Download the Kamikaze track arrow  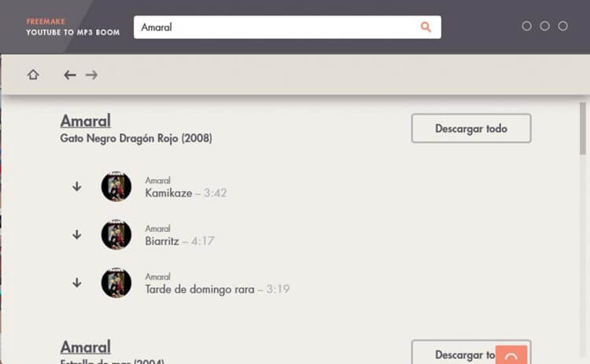pos(77,186)
